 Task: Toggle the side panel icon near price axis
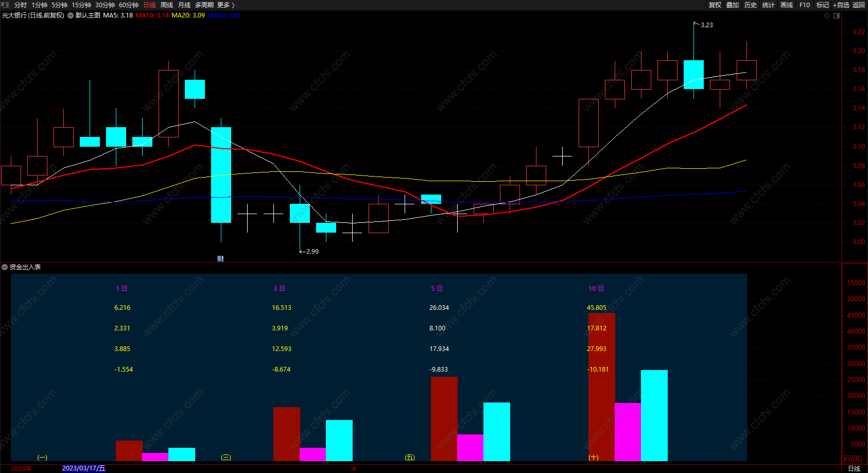click(x=837, y=15)
